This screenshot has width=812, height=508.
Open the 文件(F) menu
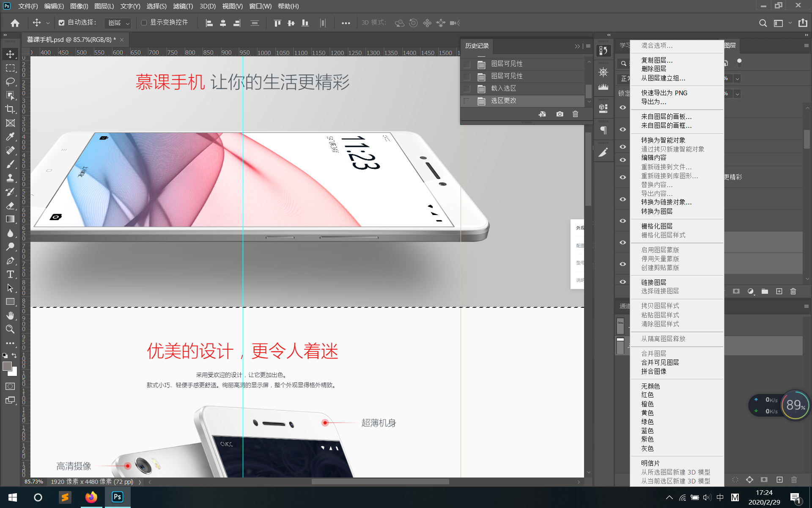pos(28,6)
